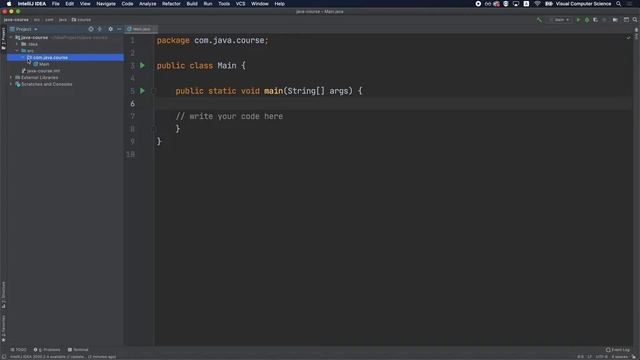Click External Libraries label in tree

[x=40, y=78]
